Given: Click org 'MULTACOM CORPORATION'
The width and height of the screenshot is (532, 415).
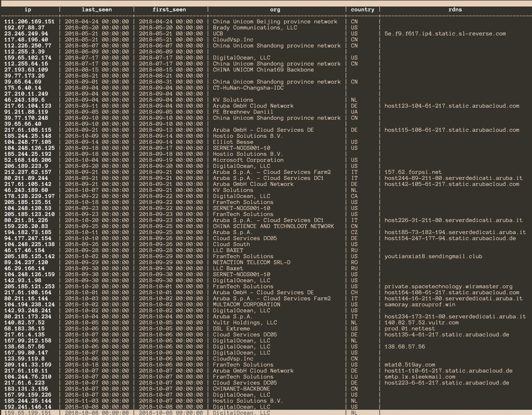Looking at the screenshot, I should click(246, 304).
